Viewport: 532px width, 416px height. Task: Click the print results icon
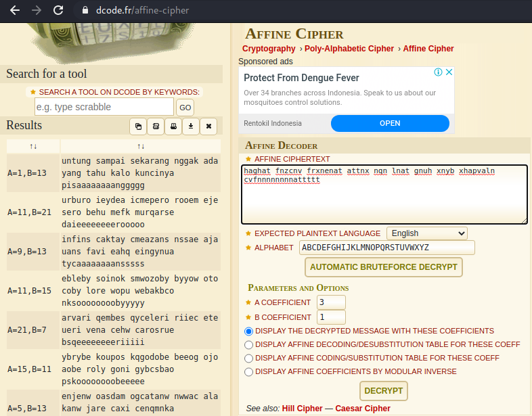coord(173,126)
